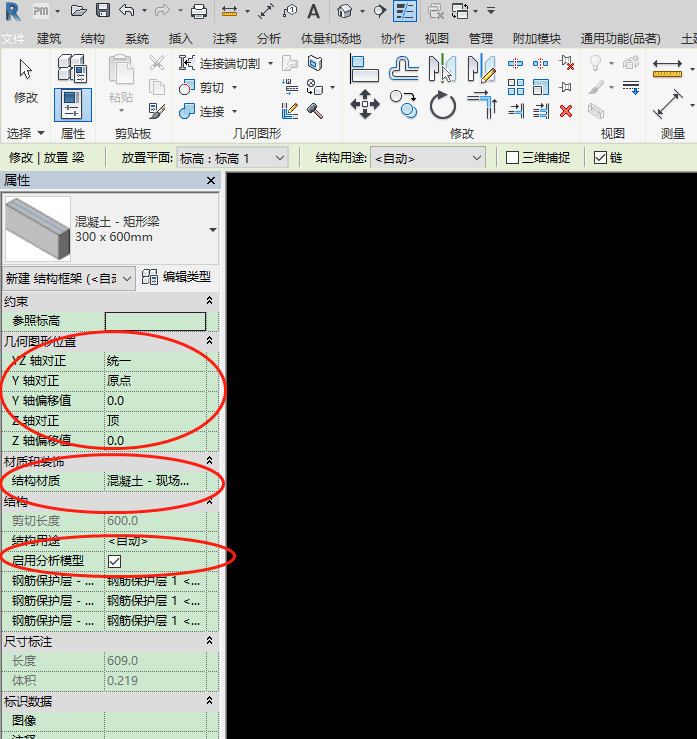This screenshot has height=739, width=697.
Task: Click the Print icon
Action: 198,11
